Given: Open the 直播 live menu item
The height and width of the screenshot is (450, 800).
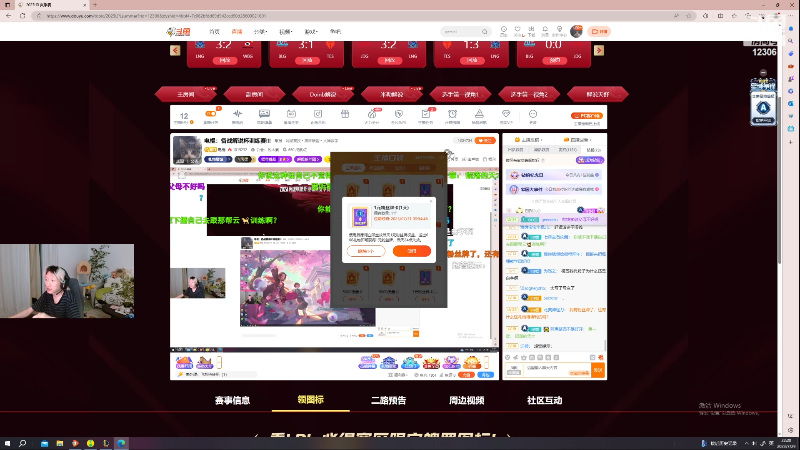Looking at the screenshot, I should click(237, 32).
